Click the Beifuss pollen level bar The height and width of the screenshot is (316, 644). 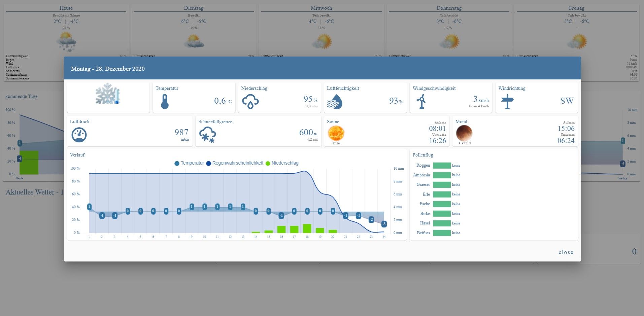point(442,233)
